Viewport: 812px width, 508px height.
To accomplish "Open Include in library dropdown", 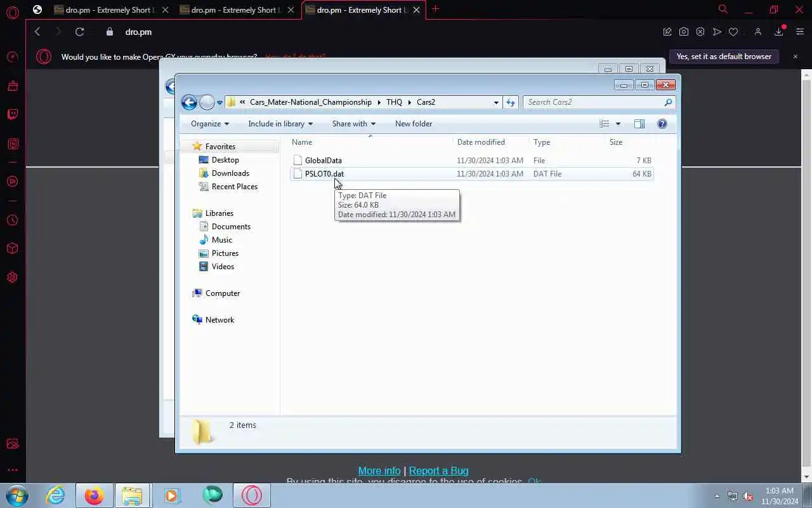I will pyautogui.click(x=280, y=124).
